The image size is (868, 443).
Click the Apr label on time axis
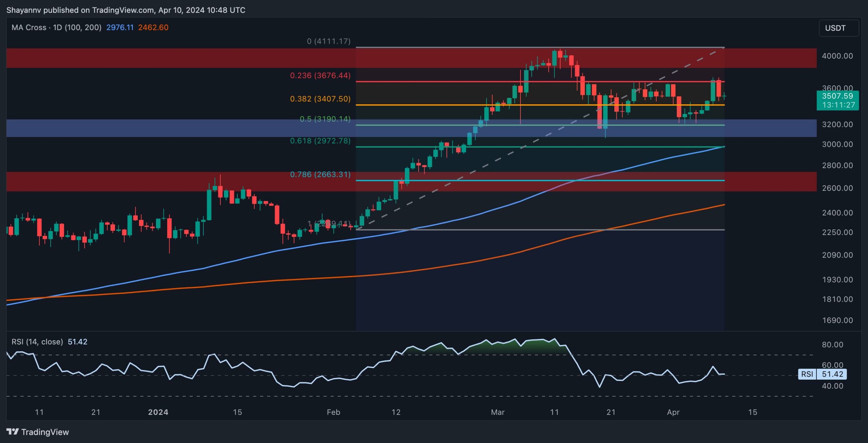coord(673,412)
